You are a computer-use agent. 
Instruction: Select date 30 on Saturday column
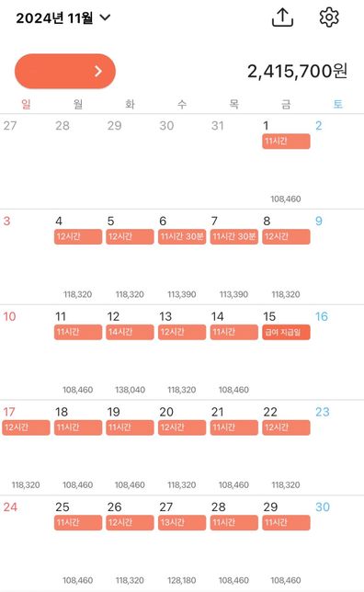323,507
